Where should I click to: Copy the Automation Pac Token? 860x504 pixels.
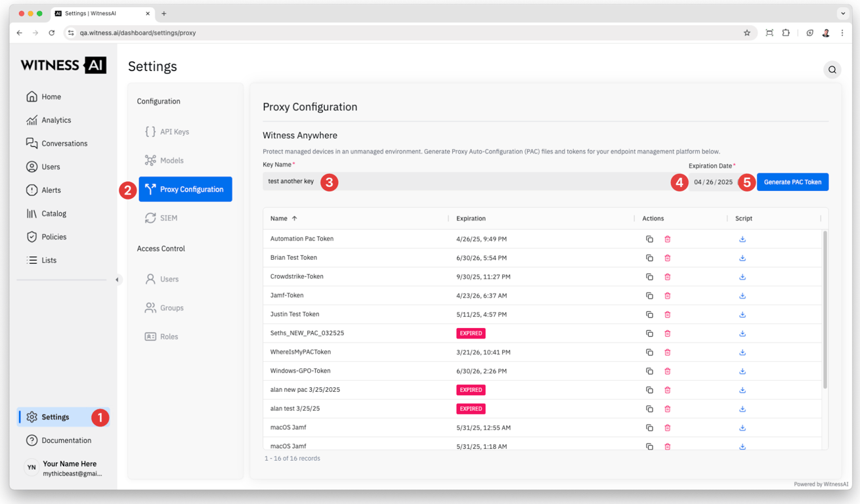point(649,239)
